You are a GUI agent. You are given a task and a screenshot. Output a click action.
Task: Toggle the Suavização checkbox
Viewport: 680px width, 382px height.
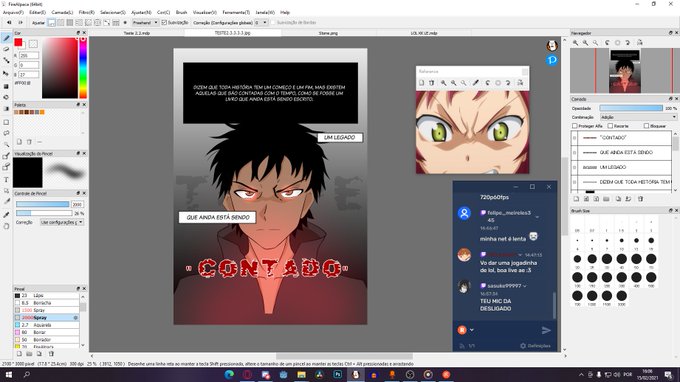(164, 23)
